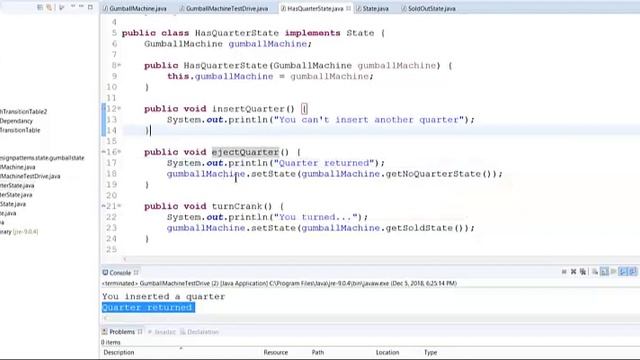Viewport: 640px width, 360px height.
Task: Click the terminated GumballMachineTestDrive launch label
Action: 279,283
